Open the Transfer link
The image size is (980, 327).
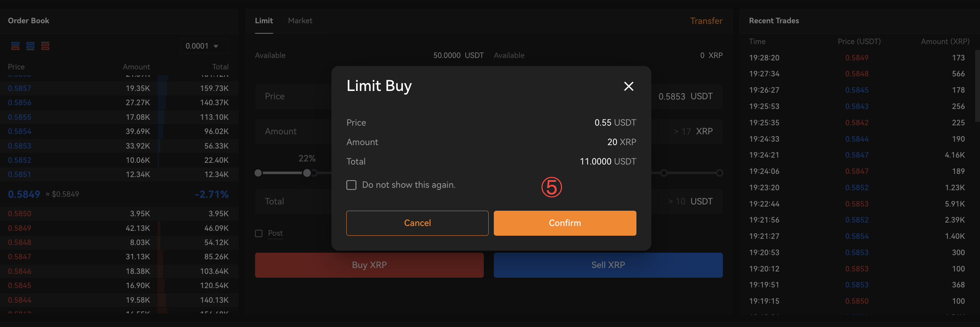(x=706, y=21)
